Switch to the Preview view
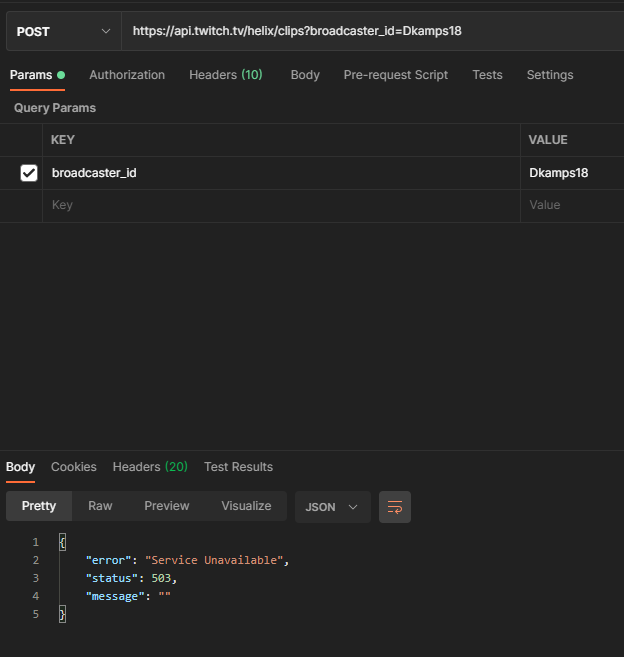Screen dimensions: 624x657 pos(167,506)
